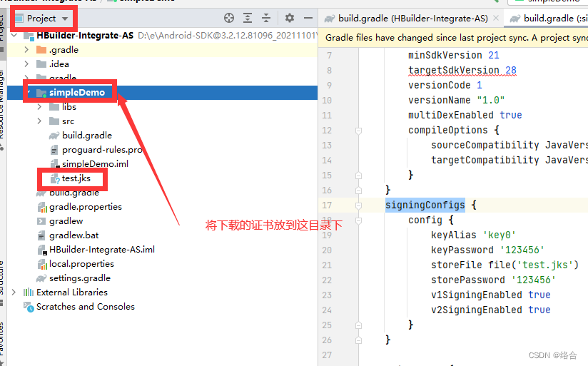Collapse the HBuilder-Integrate-AS root node
Image resolution: width=588 pixels, height=366 pixels.
pyautogui.click(x=14, y=35)
